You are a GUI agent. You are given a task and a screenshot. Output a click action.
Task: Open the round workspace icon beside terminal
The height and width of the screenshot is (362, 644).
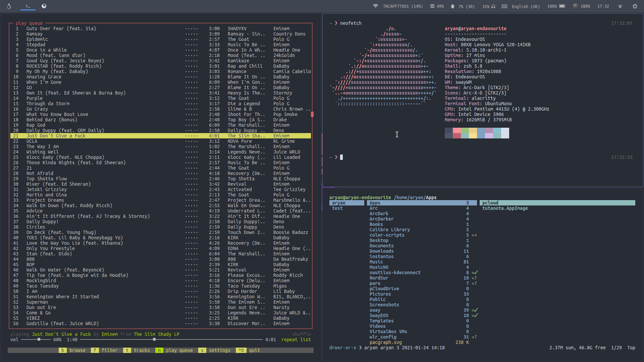tap(44, 6)
